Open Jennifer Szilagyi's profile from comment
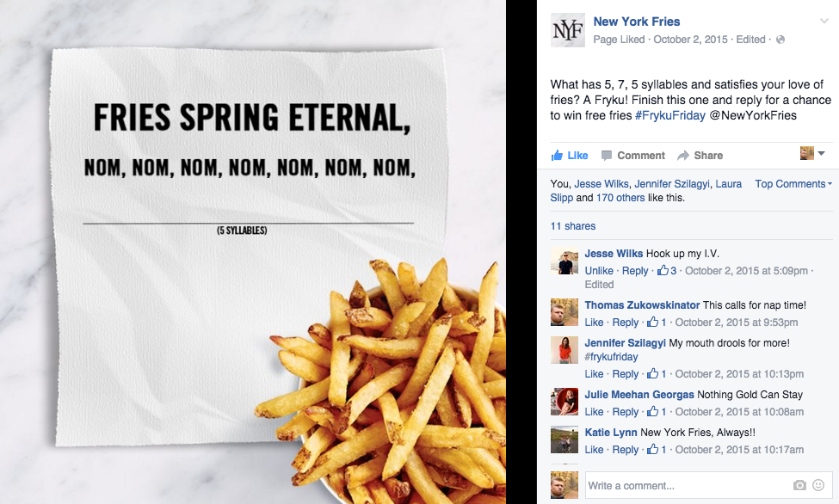This screenshot has height=504, width=839. 625,343
